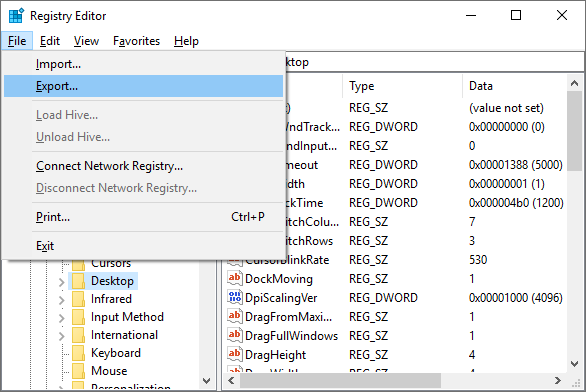Select the Mouse key in tree
The image size is (586, 392).
[109, 371]
